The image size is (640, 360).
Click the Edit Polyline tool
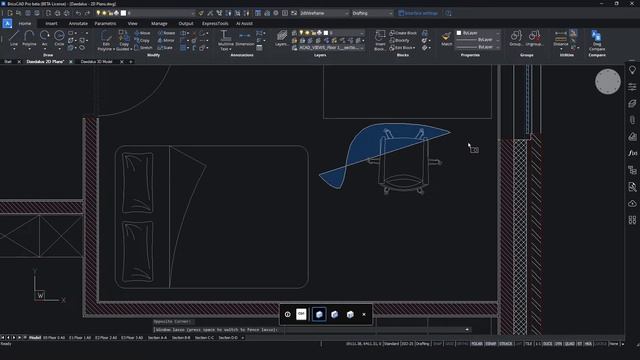[x=106, y=40]
